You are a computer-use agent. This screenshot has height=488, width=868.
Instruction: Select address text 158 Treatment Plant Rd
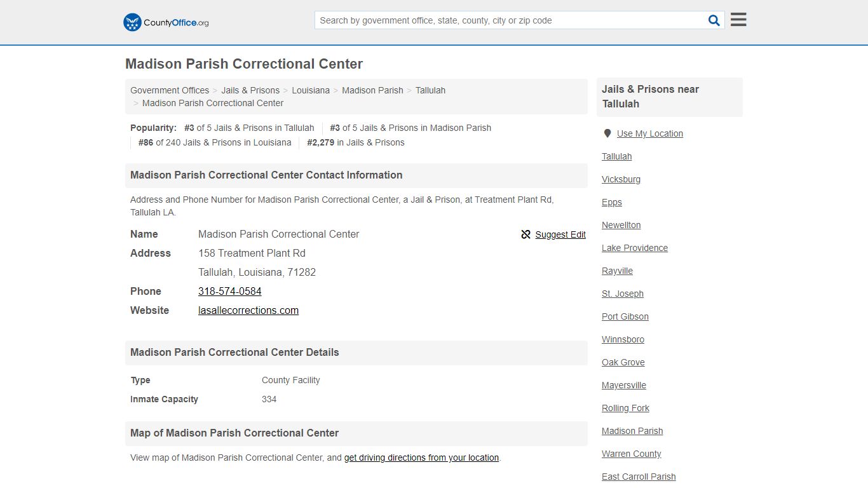pyautogui.click(x=252, y=253)
